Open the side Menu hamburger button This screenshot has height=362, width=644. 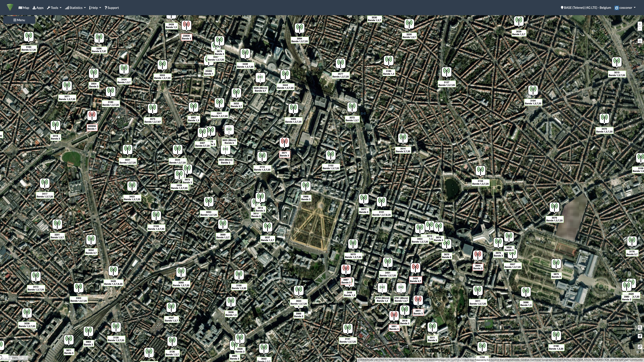coord(19,20)
